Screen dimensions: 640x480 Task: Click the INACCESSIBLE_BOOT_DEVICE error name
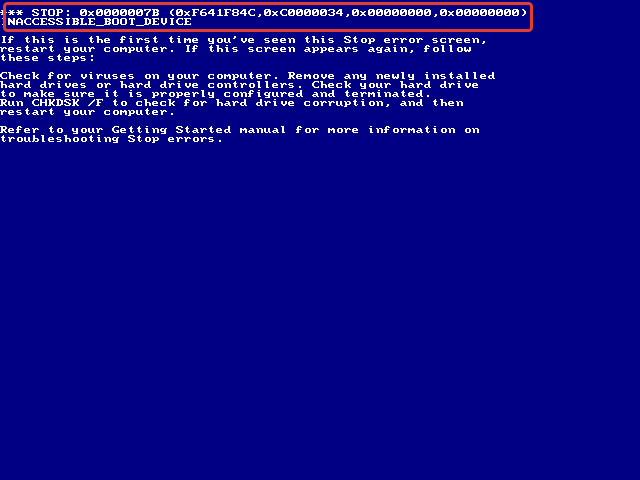coord(96,22)
